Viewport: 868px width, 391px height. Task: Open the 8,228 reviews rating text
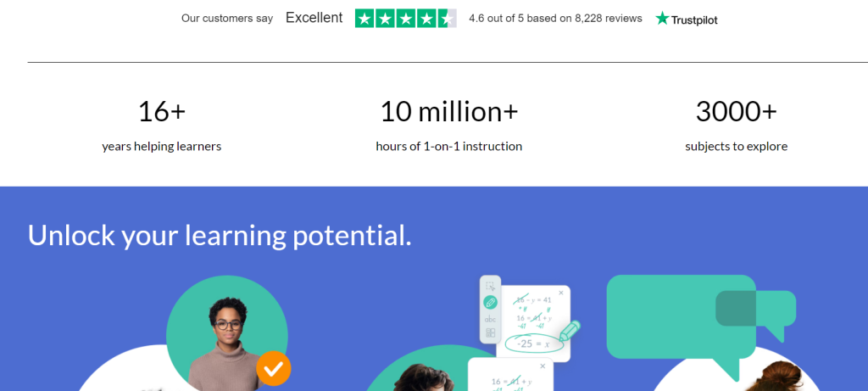tap(555, 18)
